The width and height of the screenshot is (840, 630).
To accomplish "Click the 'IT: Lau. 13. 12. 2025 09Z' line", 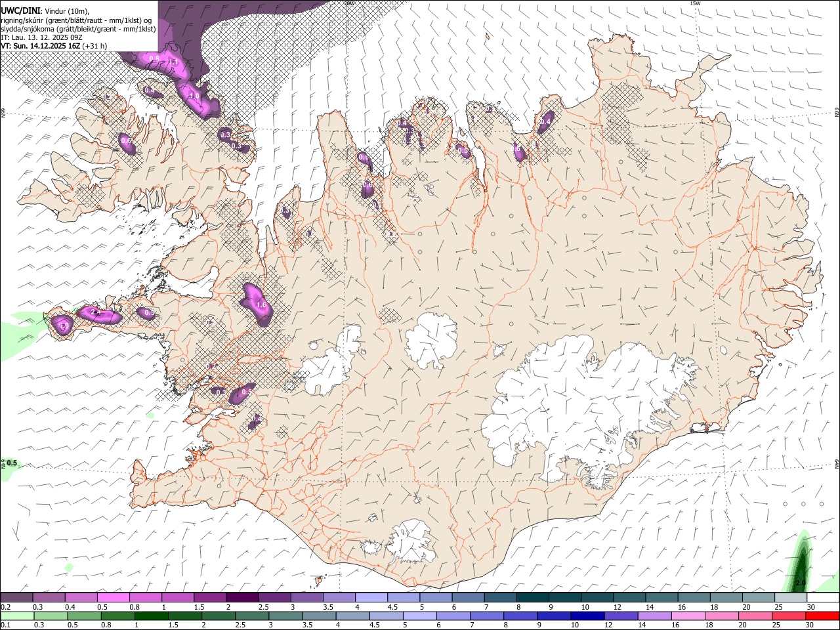I will 41,37.
